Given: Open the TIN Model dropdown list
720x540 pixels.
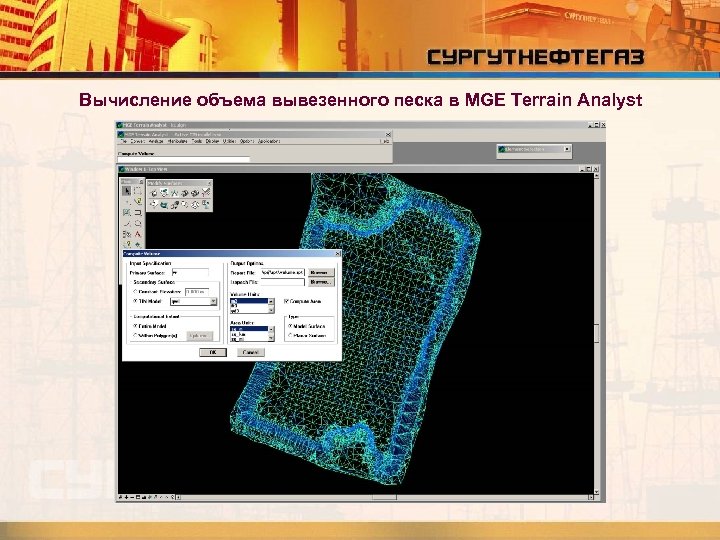Looking at the screenshot, I should (213, 301).
